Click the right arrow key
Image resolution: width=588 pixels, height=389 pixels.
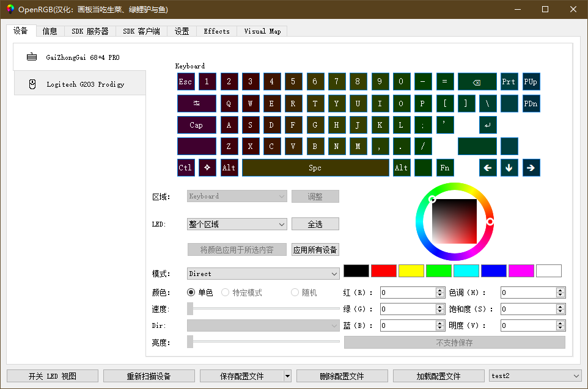(531, 168)
